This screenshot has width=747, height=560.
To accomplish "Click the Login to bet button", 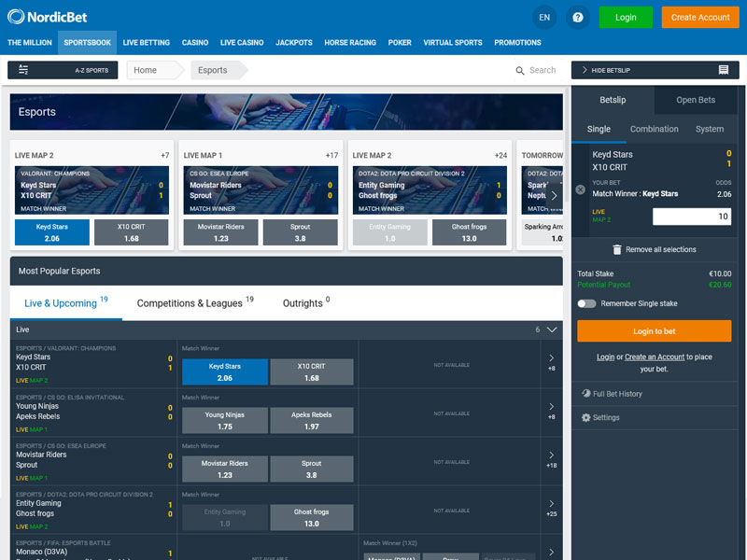I will [655, 331].
